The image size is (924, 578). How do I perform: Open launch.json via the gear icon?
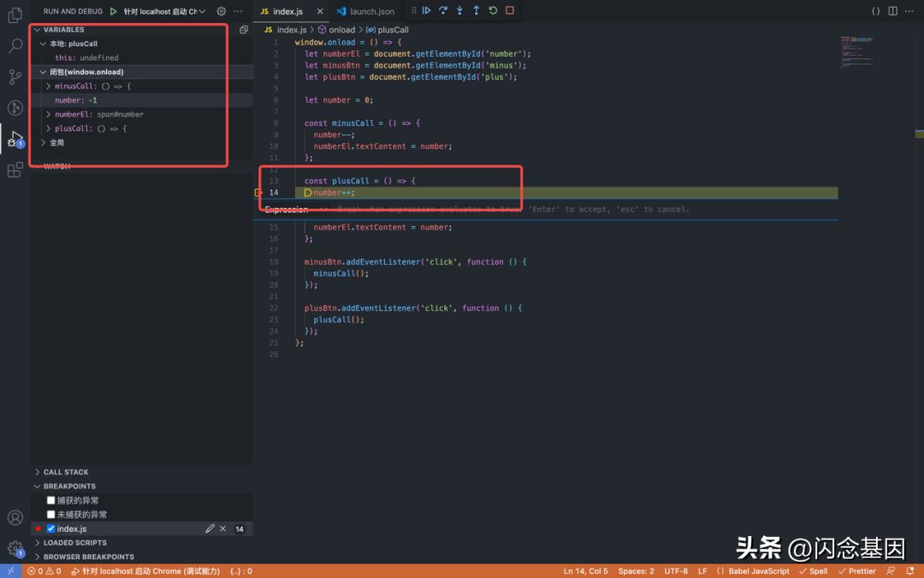[x=222, y=11]
